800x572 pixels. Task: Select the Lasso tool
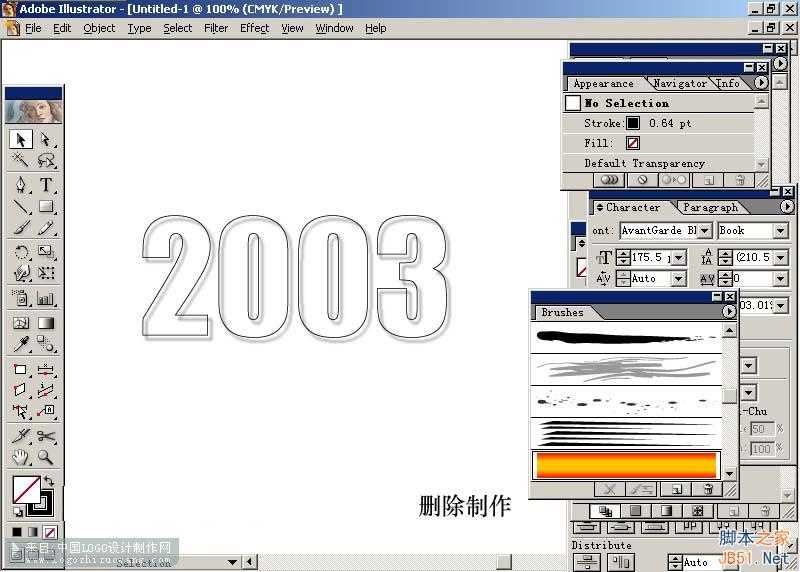[46, 160]
